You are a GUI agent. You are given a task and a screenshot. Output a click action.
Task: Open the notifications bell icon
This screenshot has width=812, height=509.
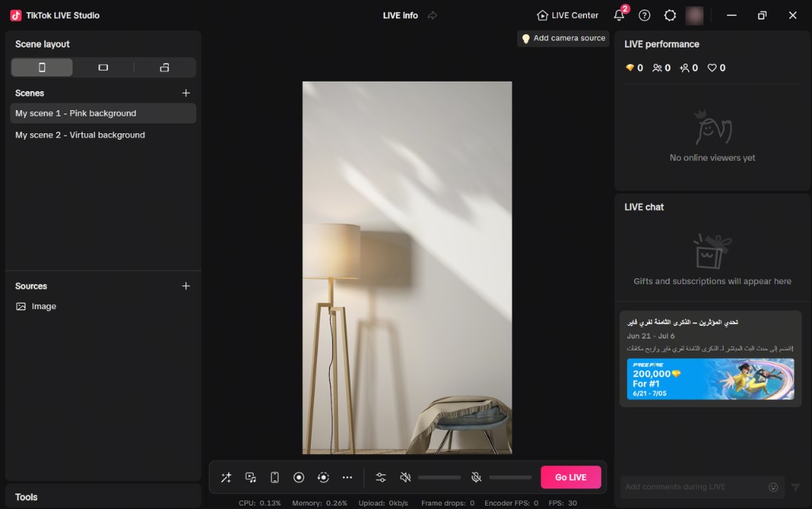click(619, 15)
